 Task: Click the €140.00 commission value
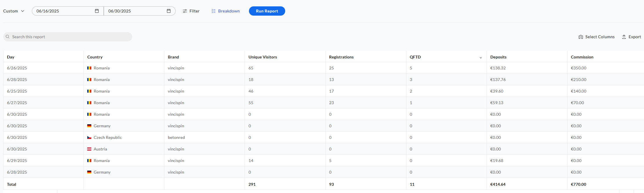point(578,91)
